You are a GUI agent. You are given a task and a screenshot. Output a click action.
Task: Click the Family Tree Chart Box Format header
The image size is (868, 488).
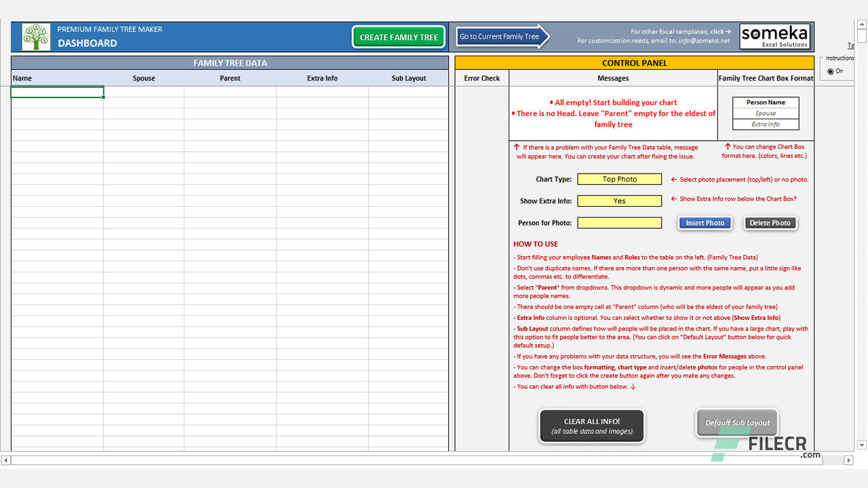pyautogui.click(x=766, y=78)
